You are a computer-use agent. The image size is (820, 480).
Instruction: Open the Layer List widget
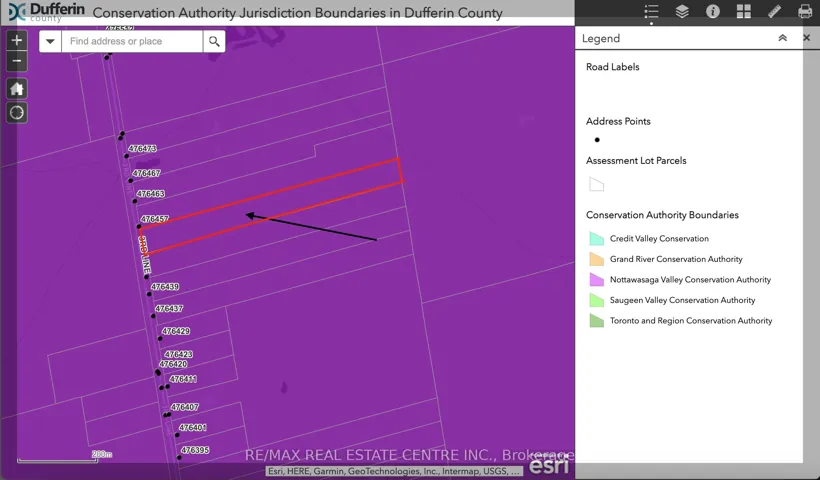tap(682, 12)
